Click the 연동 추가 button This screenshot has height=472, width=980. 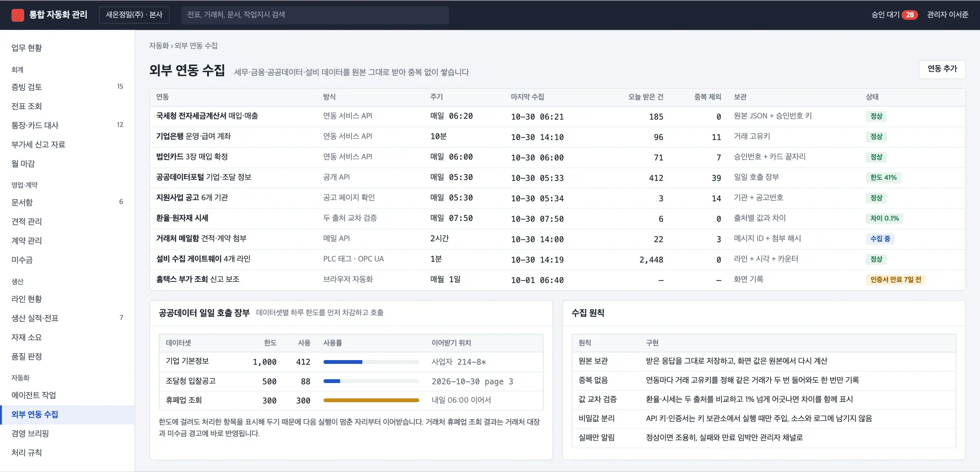pyautogui.click(x=942, y=69)
